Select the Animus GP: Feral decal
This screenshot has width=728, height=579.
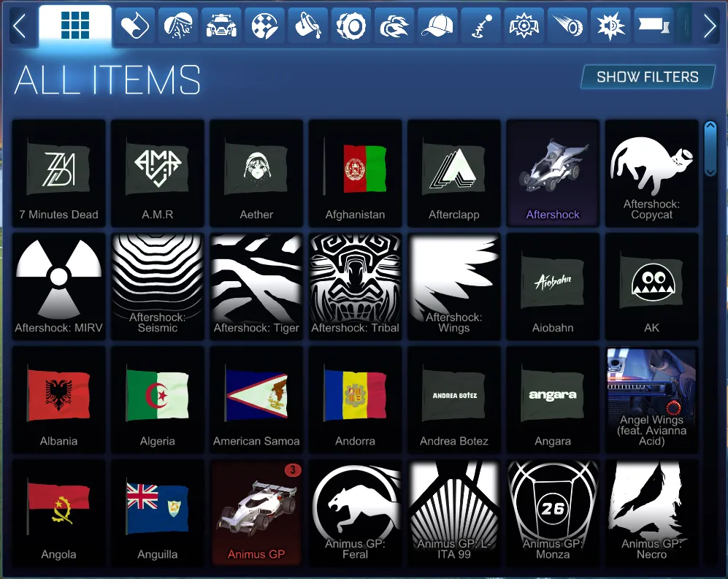(355, 513)
